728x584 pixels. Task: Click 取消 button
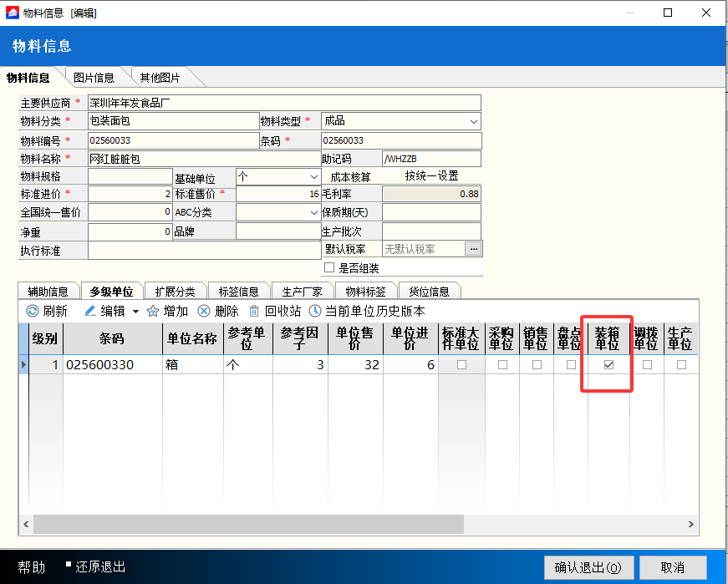673,567
